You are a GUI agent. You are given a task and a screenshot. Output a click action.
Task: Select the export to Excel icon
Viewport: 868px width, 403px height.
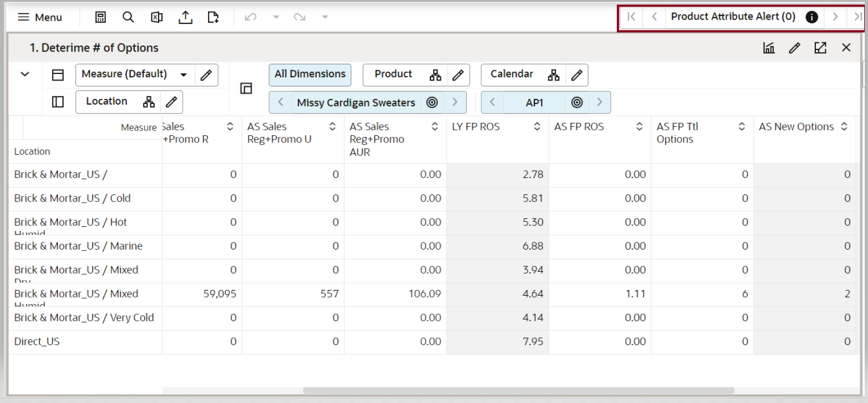156,18
